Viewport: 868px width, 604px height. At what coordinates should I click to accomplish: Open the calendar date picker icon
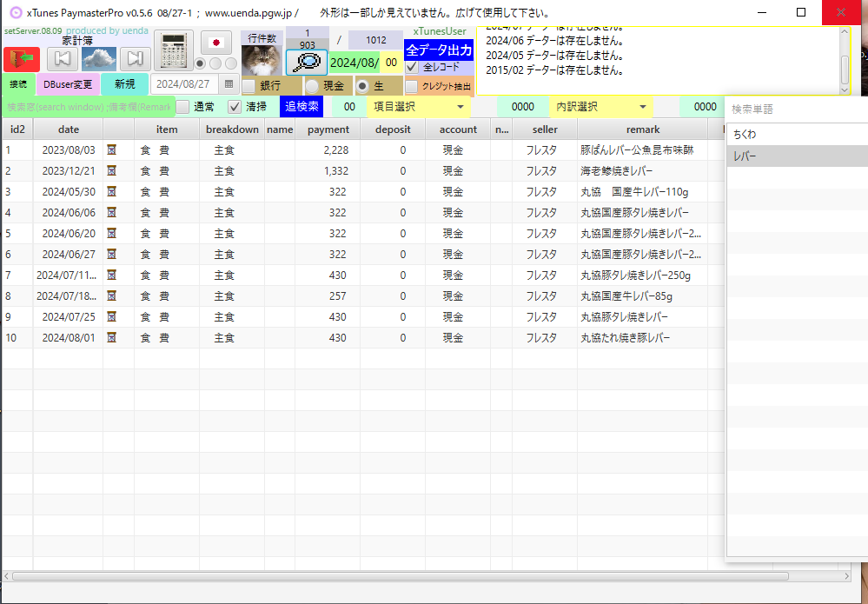[229, 84]
